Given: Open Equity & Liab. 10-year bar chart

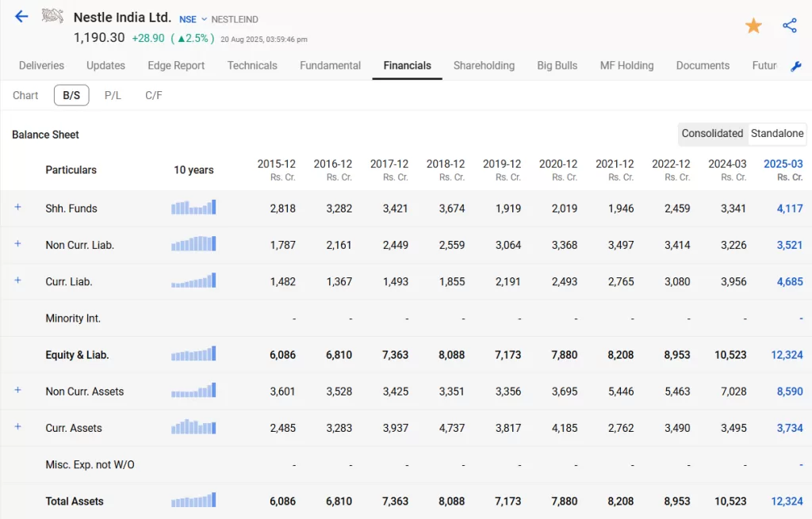Looking at the screenshot, I should 193,354.
